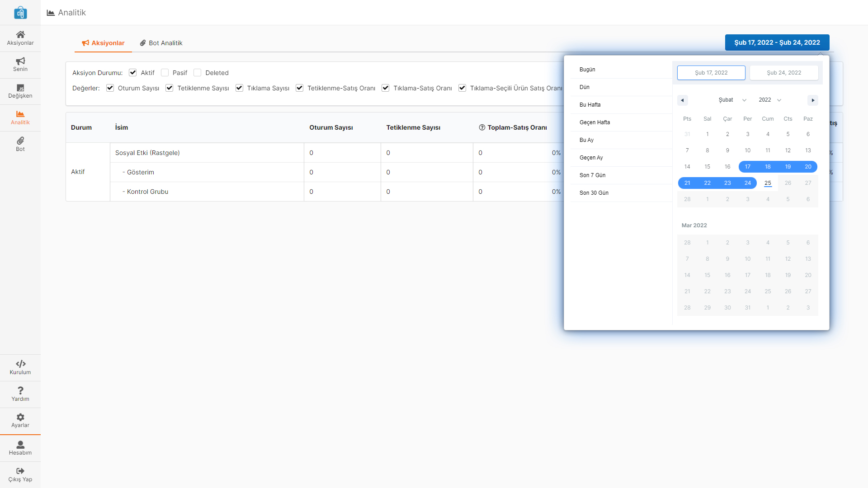The image size is (868, 488).
Task: Click the date range button Şub 17 - Şub 24
Action: tap(777, 42)
